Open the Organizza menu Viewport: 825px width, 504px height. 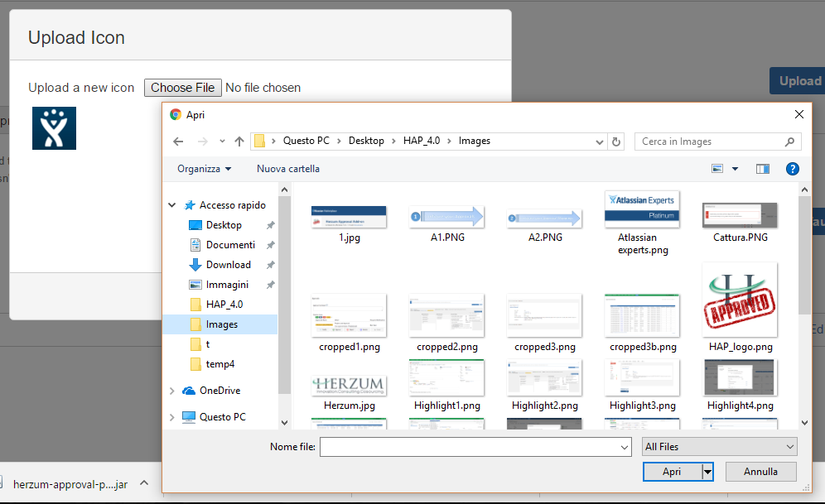[204, 169]
